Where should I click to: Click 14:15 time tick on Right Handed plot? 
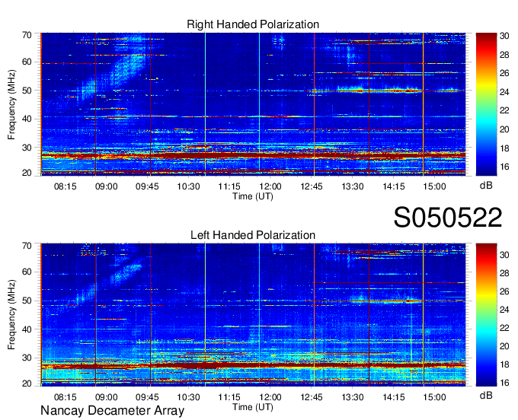[394, 186]
